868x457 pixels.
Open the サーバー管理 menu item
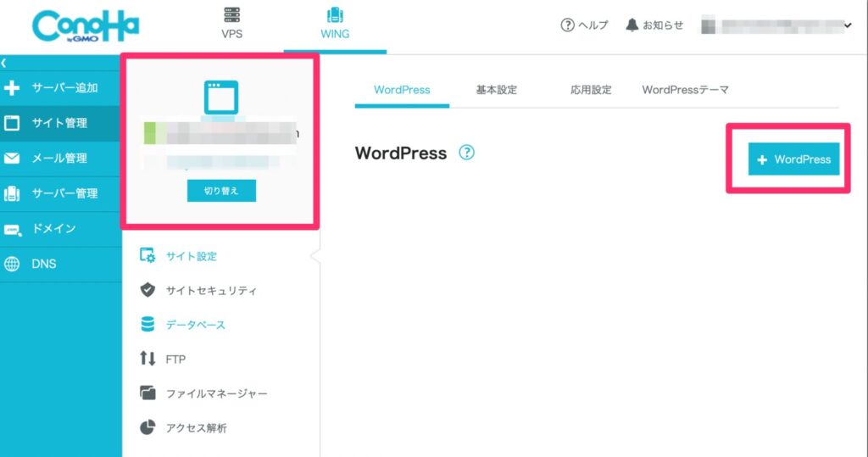pyautogui.click(x=60, y=193)
